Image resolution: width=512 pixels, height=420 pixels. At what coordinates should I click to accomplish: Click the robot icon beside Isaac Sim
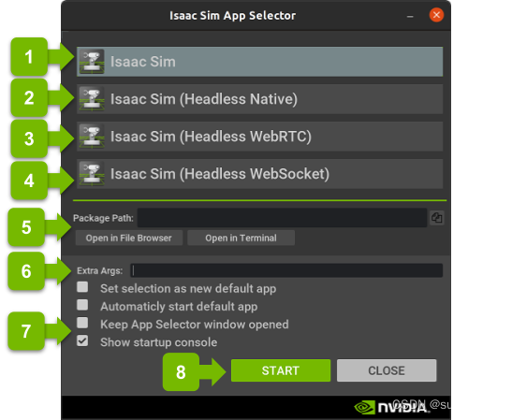pyautogui.click(x=92, y=62)
